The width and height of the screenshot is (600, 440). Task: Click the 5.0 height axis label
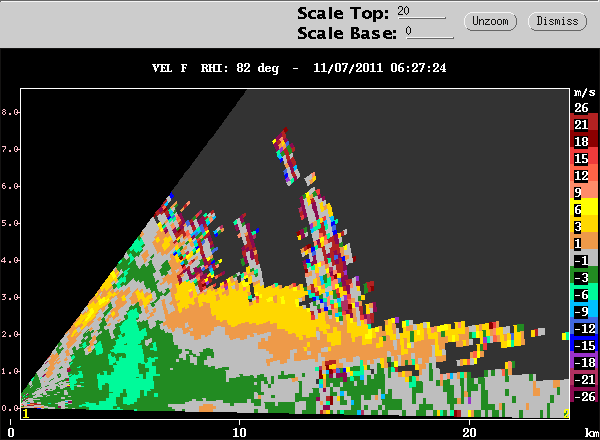(10, 223)
